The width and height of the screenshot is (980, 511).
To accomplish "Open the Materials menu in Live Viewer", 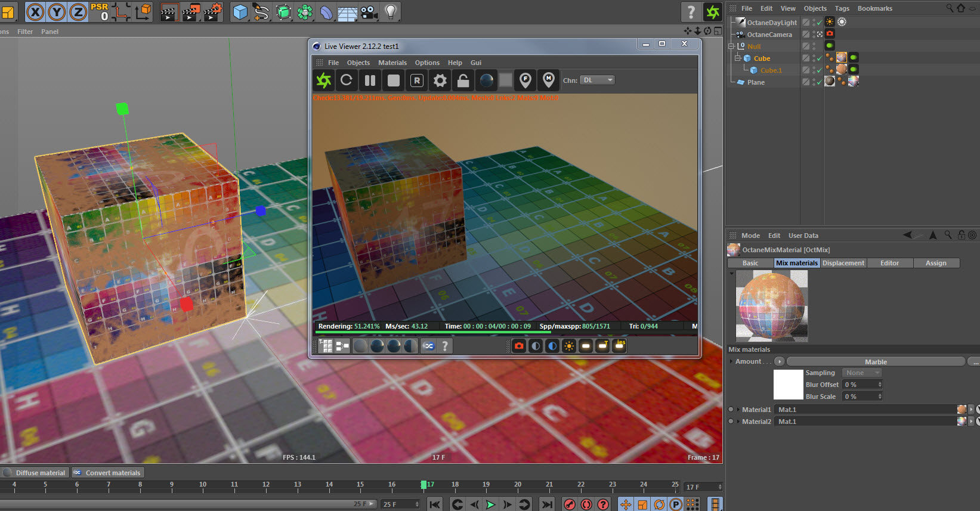I will [x=392, y=63].
